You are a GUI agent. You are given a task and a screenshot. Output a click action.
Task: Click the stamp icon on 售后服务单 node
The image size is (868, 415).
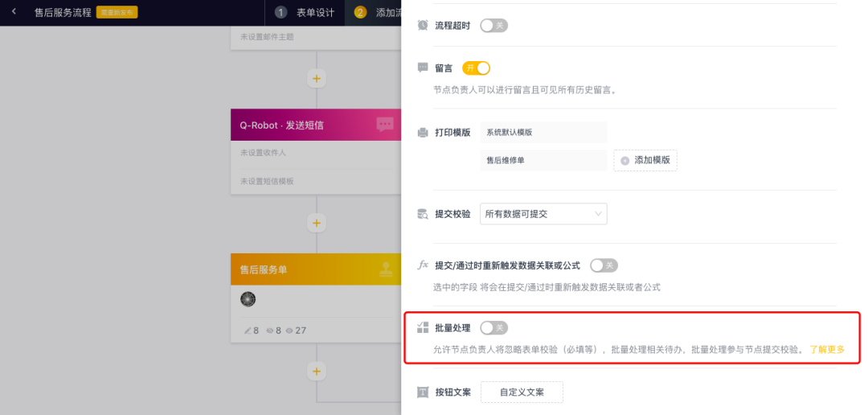point(386,269)
